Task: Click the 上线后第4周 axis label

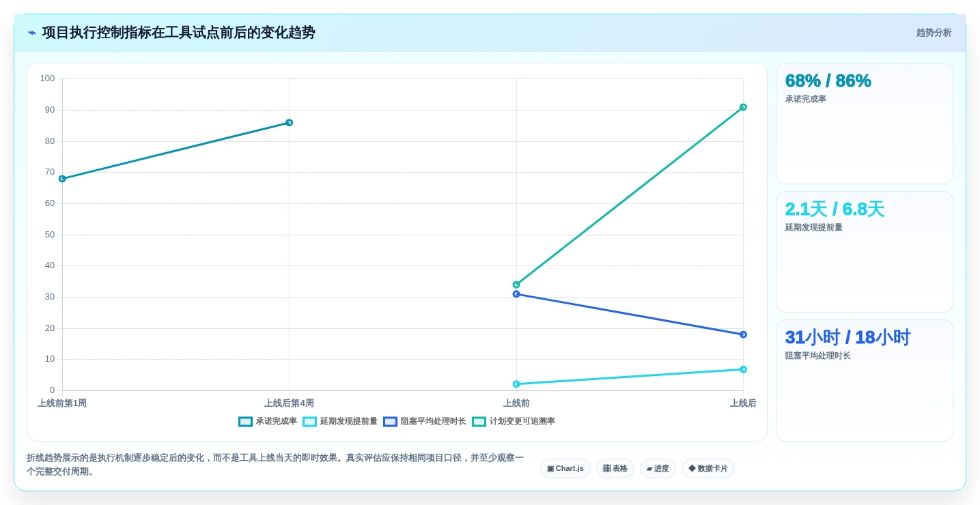Action: [289, 403]
